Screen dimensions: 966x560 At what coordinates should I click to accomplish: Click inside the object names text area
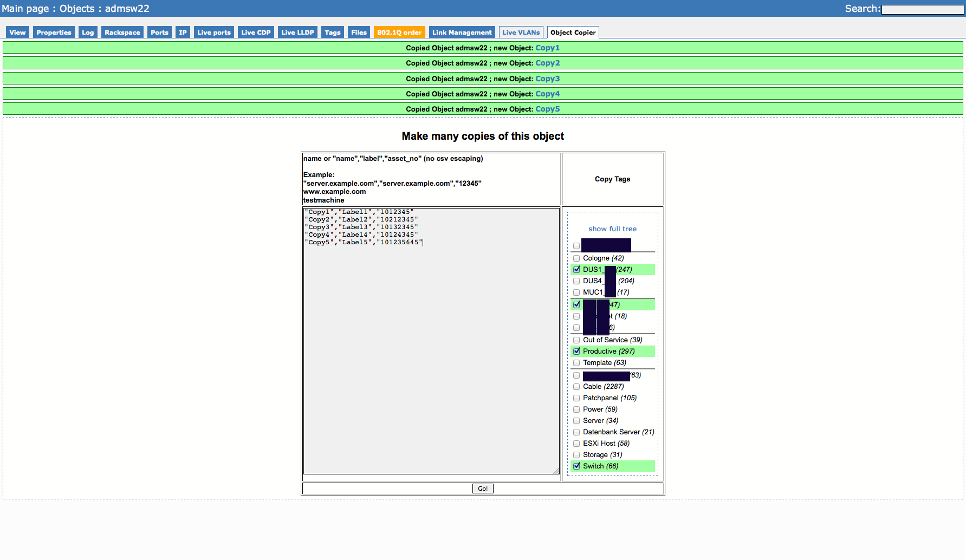[431, 352]
